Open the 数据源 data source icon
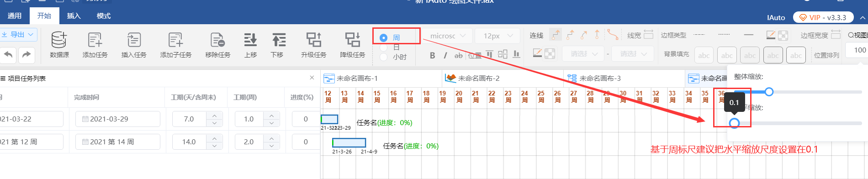The height and width of the screenshot is (179, 868). pyautogui.click(x=59, y=40)
